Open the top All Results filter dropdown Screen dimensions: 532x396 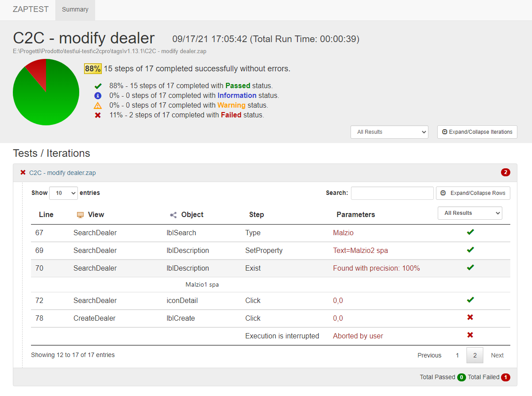tap(389, 132)
